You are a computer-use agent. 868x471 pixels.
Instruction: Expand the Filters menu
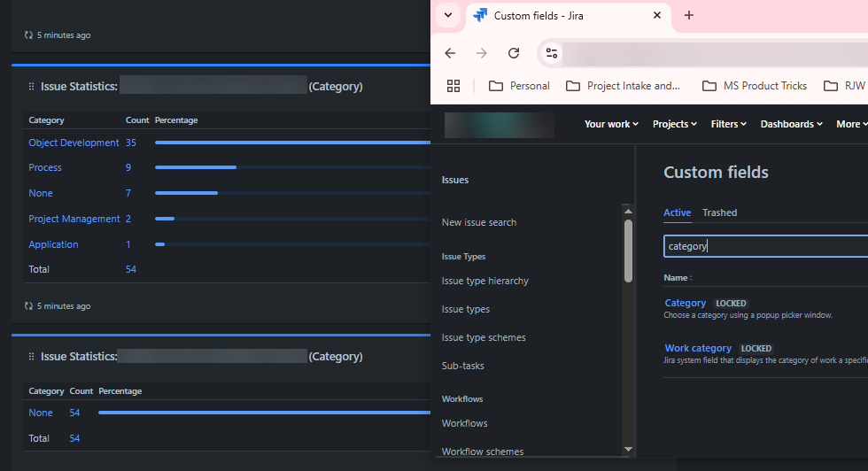tap(728, 124)
